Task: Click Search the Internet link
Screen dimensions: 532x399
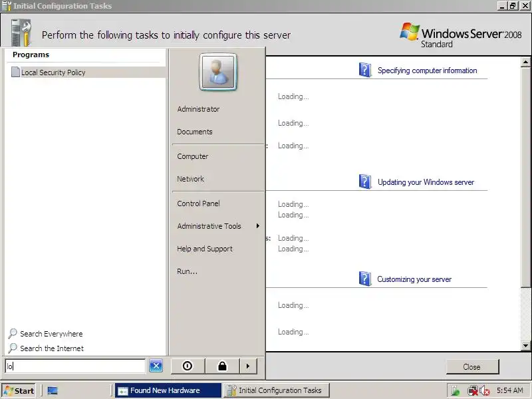Action: [52, 348]
